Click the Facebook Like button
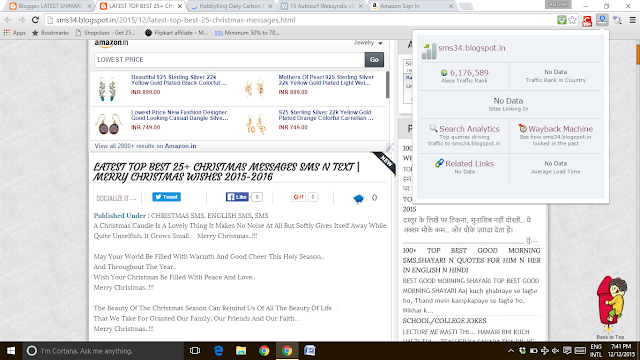The height and width of the screenshot is (360, 640). pos(237,197)
